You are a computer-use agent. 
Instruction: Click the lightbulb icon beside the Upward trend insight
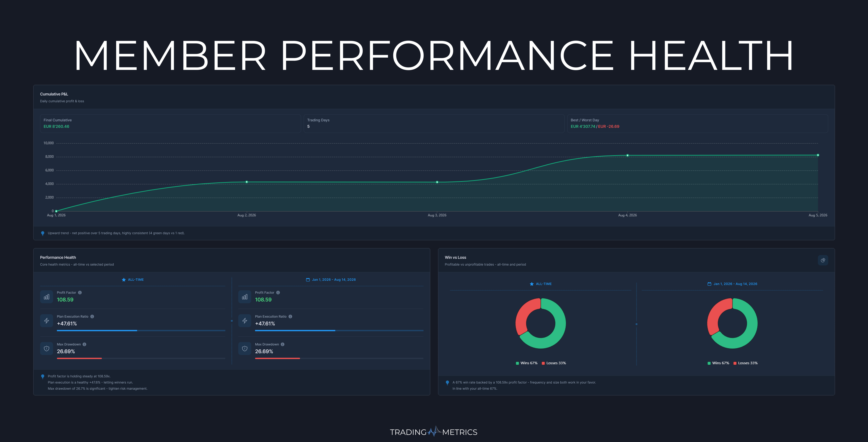point(43,233)
